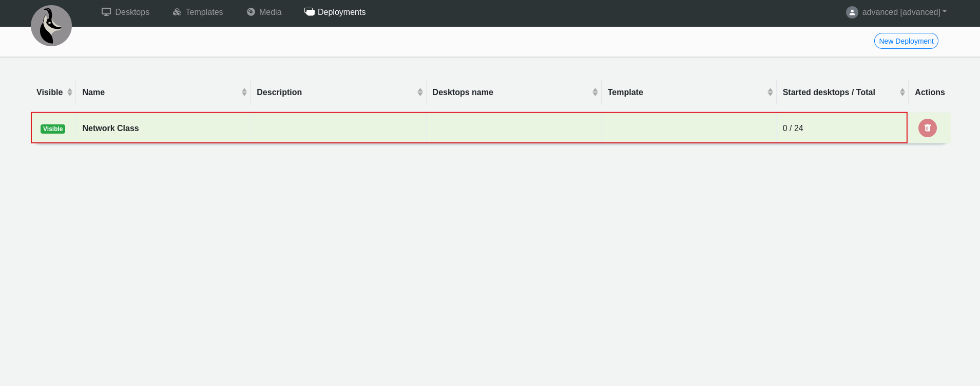Open Media via the disc icon

click(x=251, y=12)
